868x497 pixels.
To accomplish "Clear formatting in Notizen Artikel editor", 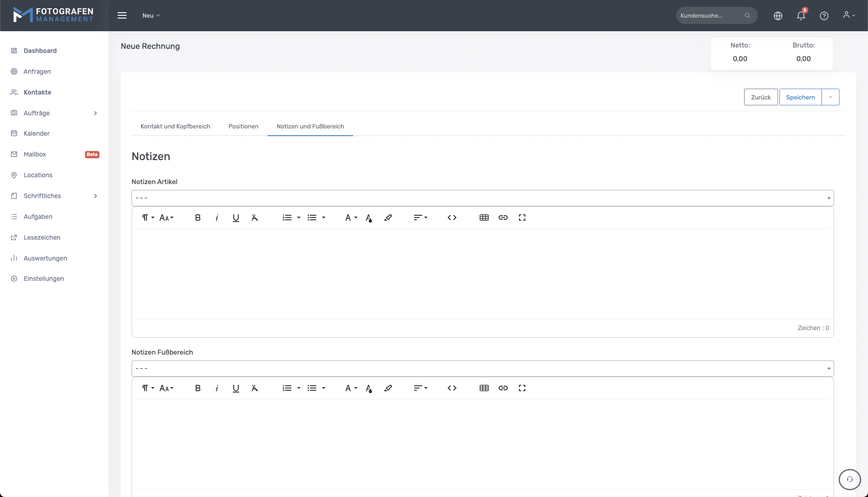I will coord(255,218).
